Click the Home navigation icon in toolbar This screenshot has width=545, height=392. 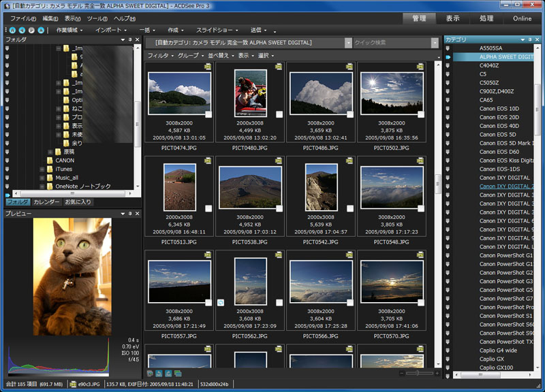click(13, 31)
